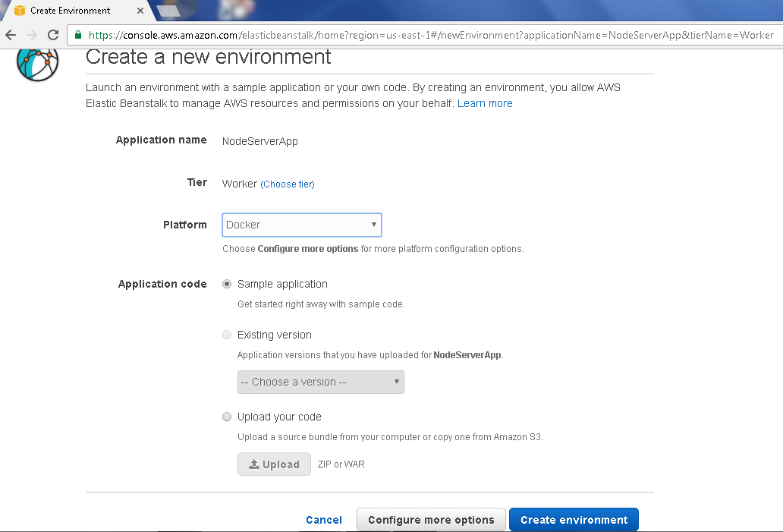Click the browser Forward arrow
Image resolution: width=783 pixels, height=532 pixels.
[x=31, y=35]
